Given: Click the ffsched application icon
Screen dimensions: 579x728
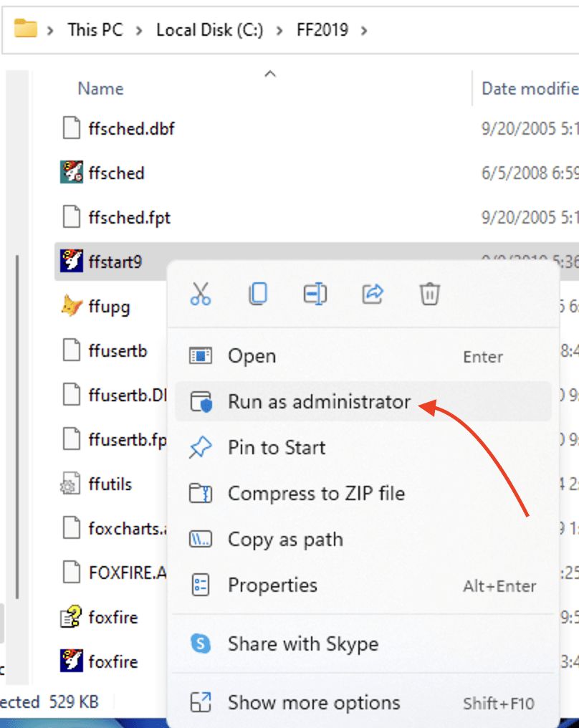Looking at the screenshot, I should click(x=72, y=172).
